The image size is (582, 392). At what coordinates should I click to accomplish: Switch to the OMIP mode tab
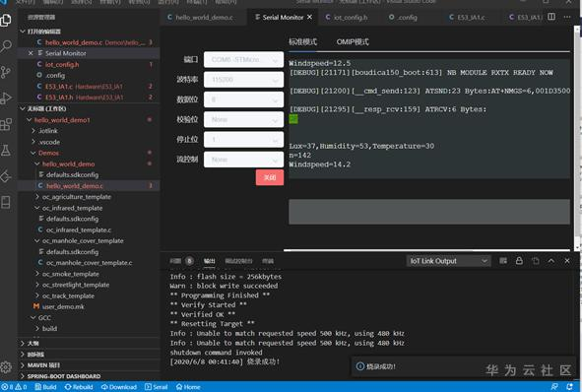(353, 41)
